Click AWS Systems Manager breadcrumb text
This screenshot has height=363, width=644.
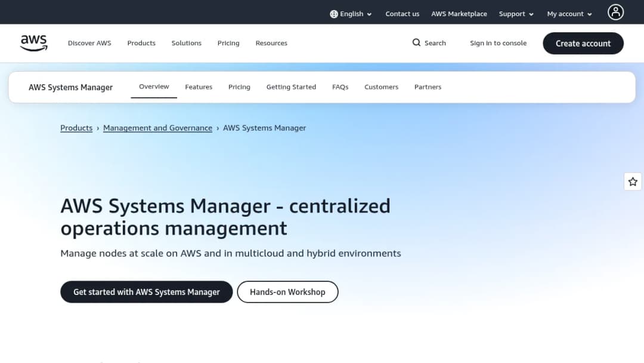coord(265,128)
